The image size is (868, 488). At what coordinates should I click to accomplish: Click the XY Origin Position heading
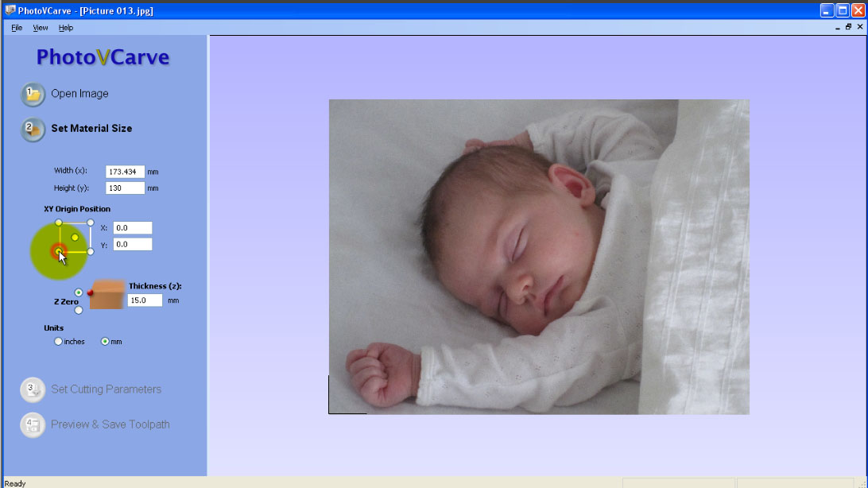click(x=77, y=208)
